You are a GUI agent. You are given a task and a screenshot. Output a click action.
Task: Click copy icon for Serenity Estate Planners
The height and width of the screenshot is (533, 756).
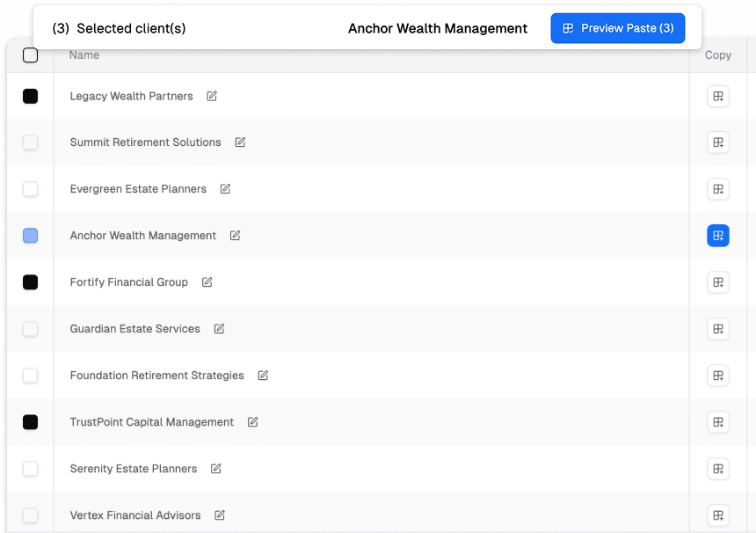718,469
